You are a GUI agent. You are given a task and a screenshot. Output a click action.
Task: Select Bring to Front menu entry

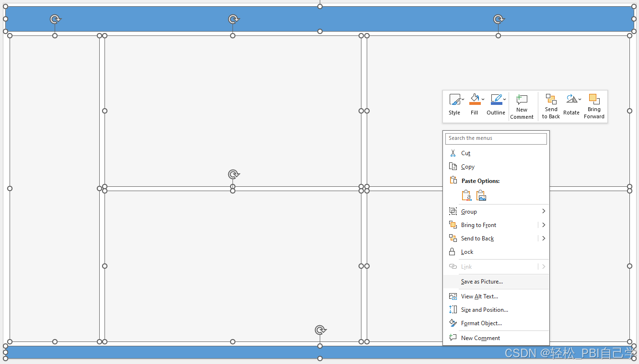click(490, 225)
